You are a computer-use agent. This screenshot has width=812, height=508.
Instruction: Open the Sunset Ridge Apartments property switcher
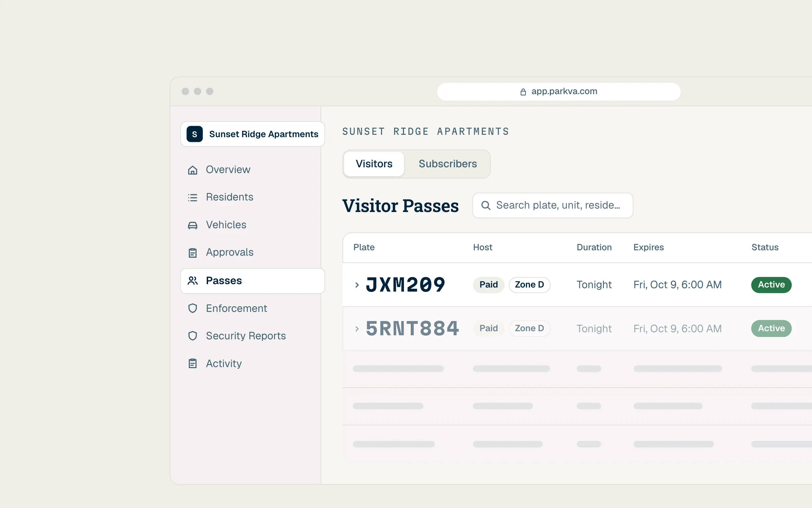point(253,134)
